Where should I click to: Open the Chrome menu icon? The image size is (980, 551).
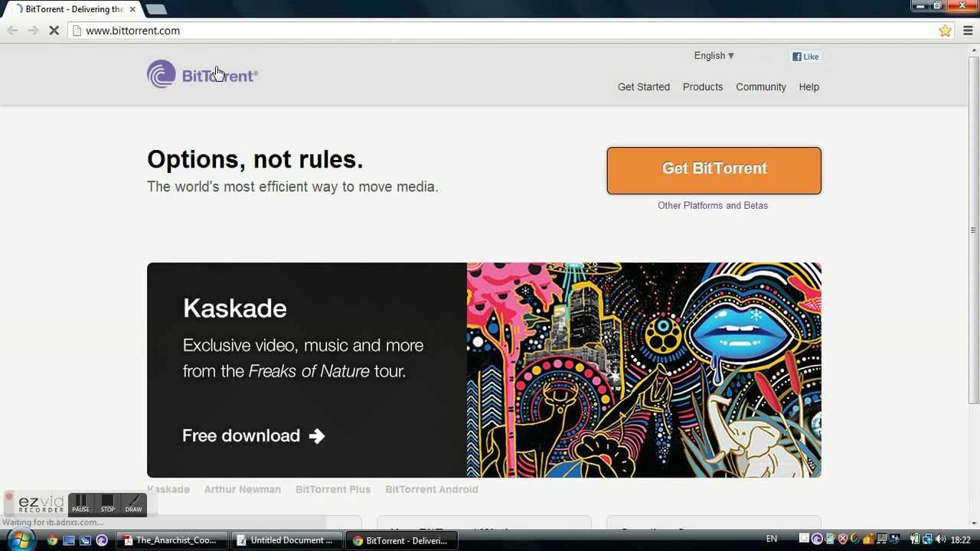coord(968,31)
